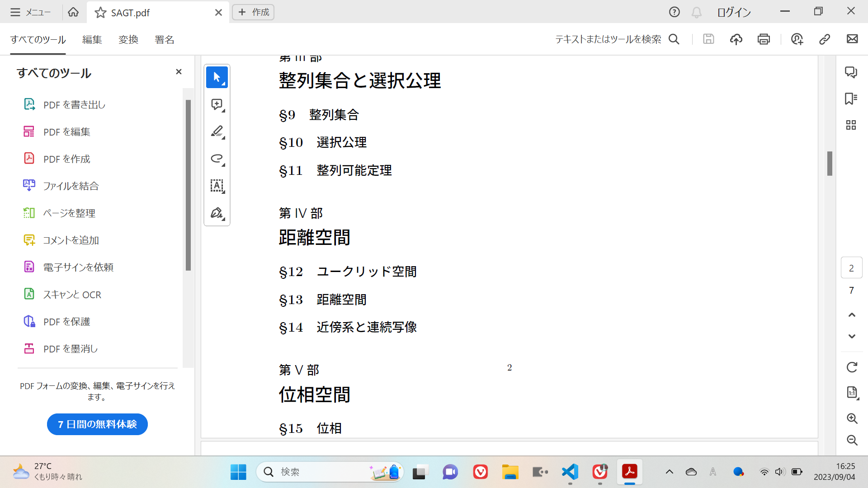Image resolution: width=868 pixels, height=488 pixels.
Task: Open the 編集 tab
Action: 92,40
